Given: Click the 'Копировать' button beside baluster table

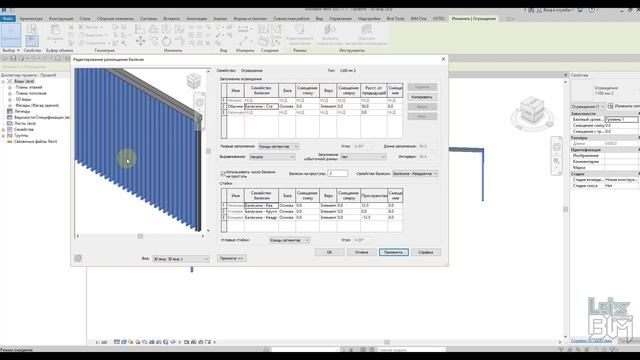Looking at the screenshot, I should (x=422, y=97).
